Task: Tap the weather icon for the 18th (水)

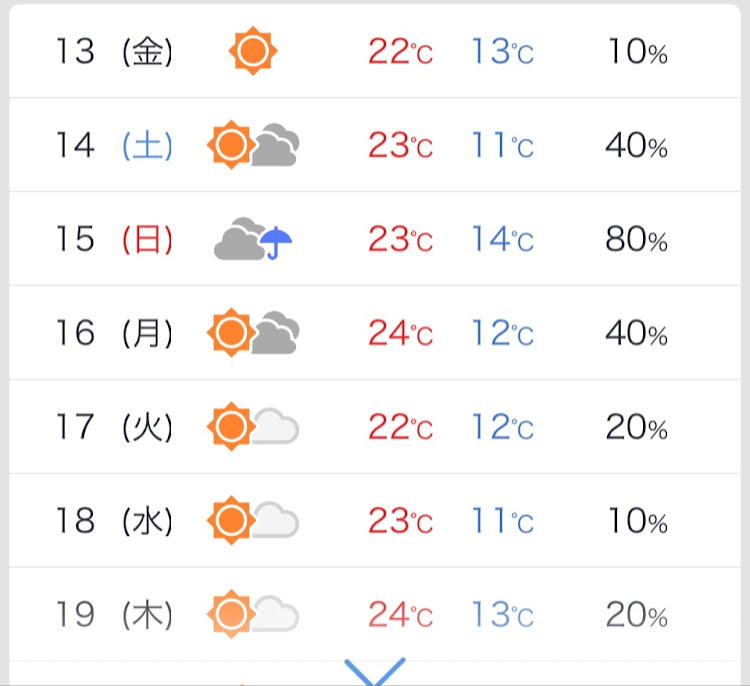Action: pos(253,520)
